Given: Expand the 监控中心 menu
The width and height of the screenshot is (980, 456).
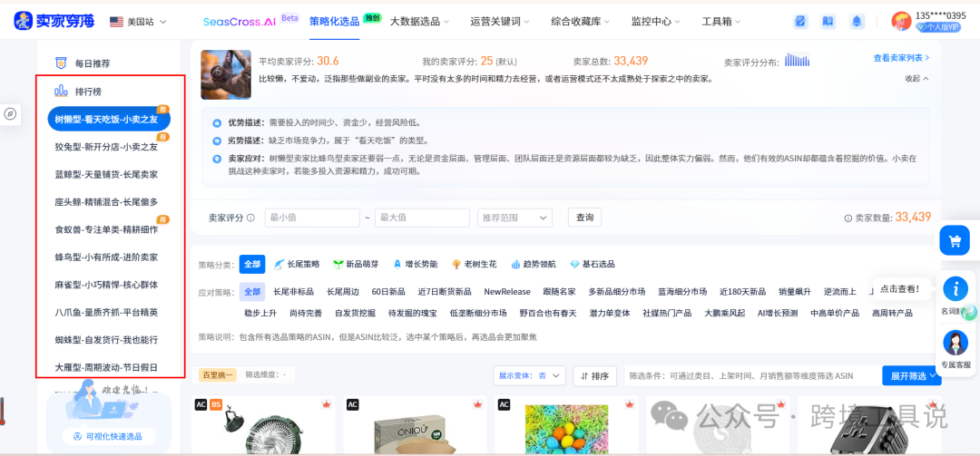Looking at the screenshot, I should click(656, 21).
